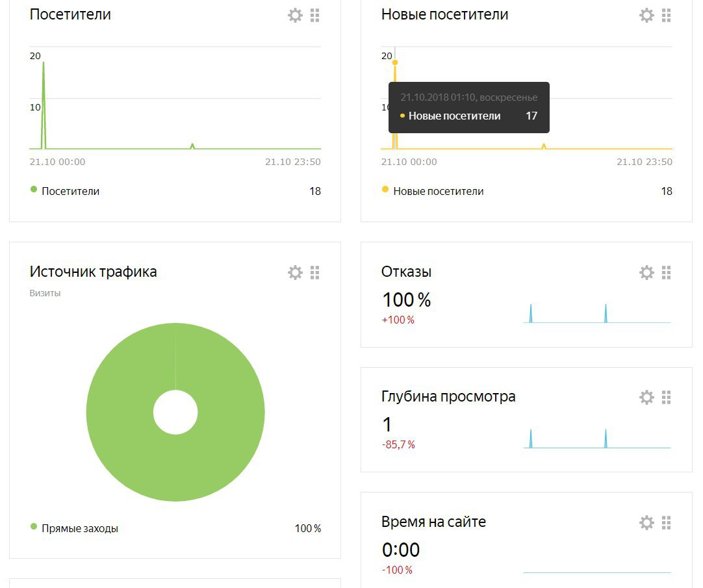Screen dimensions: 703x588
Task: Click the Визиты subtitle
Action: (x=45, y=293)
